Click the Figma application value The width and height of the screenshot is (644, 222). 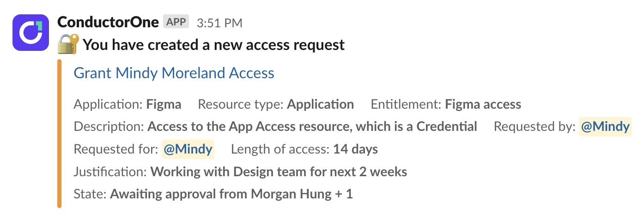click(x=164, y=105)
